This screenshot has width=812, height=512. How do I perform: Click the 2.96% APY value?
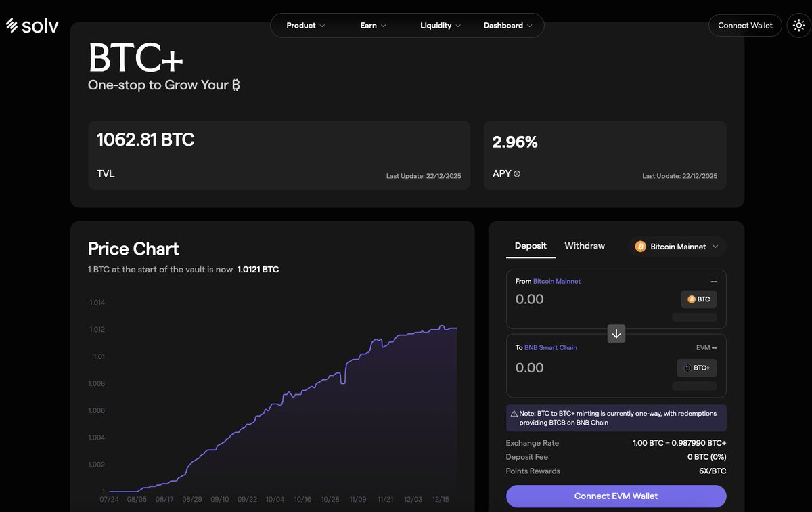tap(515, 142)
